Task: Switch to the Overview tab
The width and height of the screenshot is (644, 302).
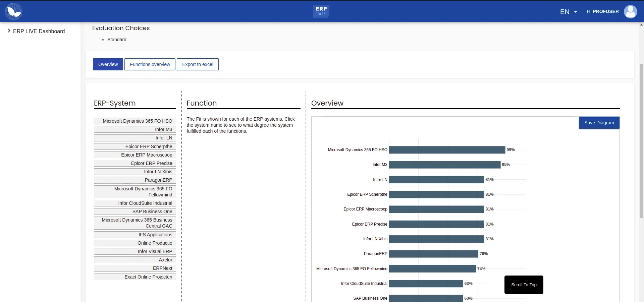Action: tap(108, 64)
